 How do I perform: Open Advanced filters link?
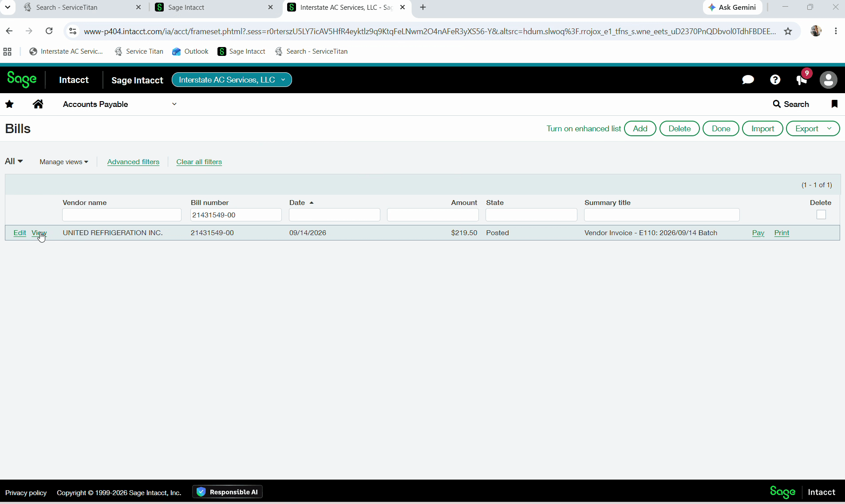coord(133,162)
